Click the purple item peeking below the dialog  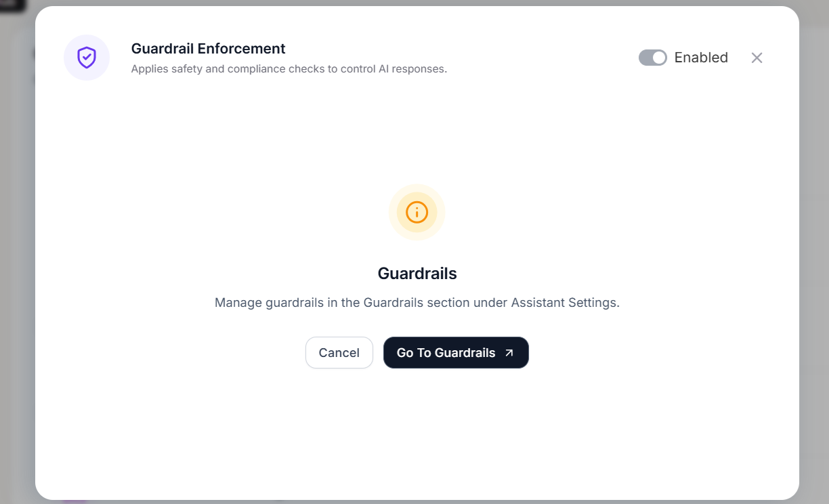coord(75,502)
